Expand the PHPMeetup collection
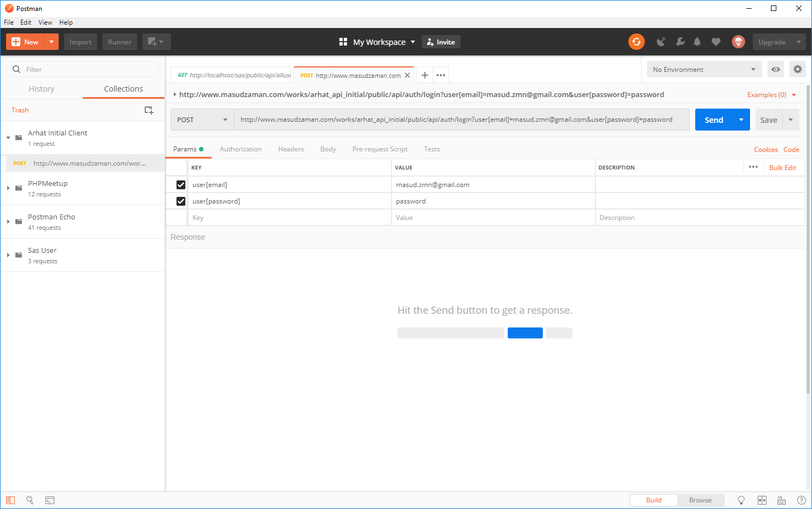This screenshot has width=812, height=509. [x=8, y=188]
